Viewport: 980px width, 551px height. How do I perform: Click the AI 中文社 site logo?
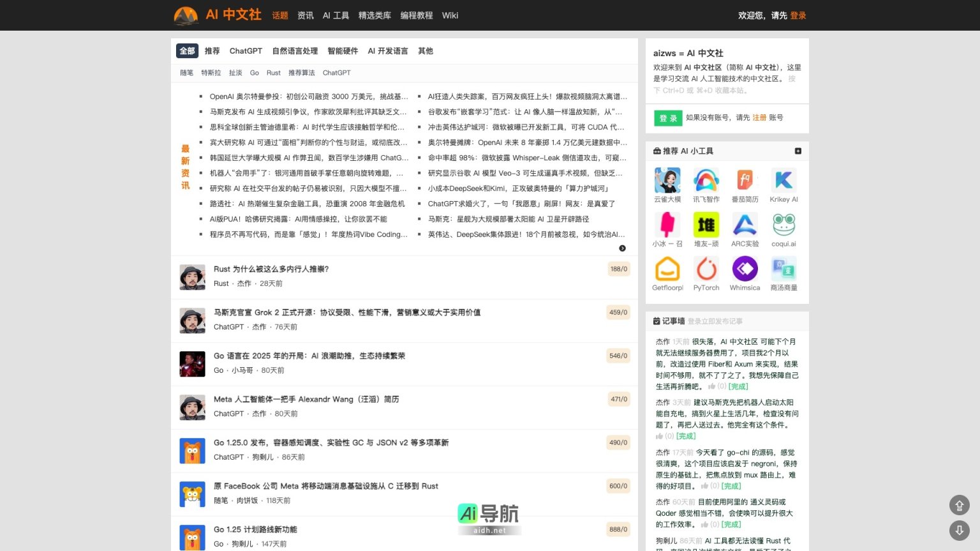(x=217, y=15)
